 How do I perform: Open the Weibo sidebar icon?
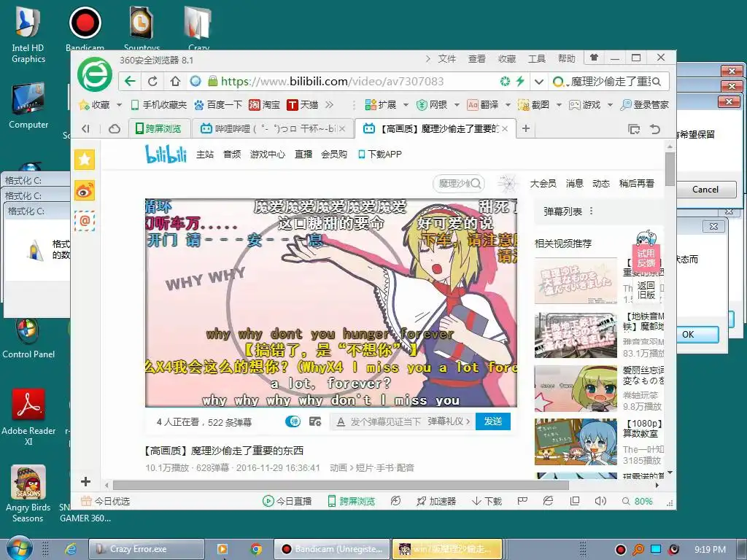pyautogui.click(x=85, y=190)
